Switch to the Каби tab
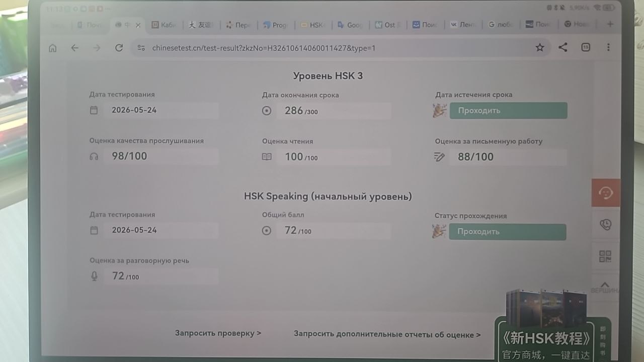 164,25
